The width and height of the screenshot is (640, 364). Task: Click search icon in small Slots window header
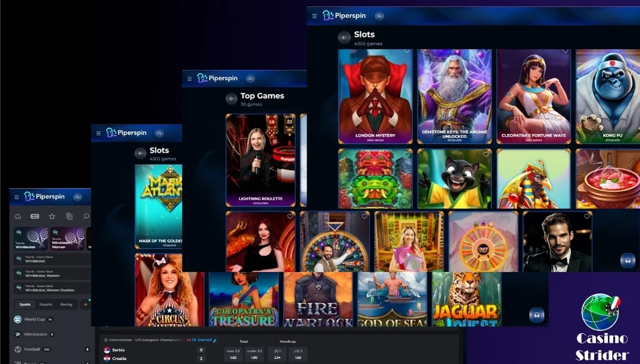(x=160, y=133)
